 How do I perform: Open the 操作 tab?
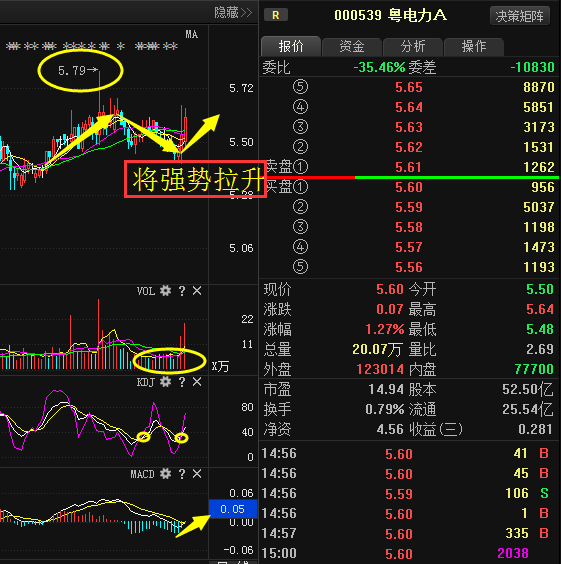click(x=474, y=47)
